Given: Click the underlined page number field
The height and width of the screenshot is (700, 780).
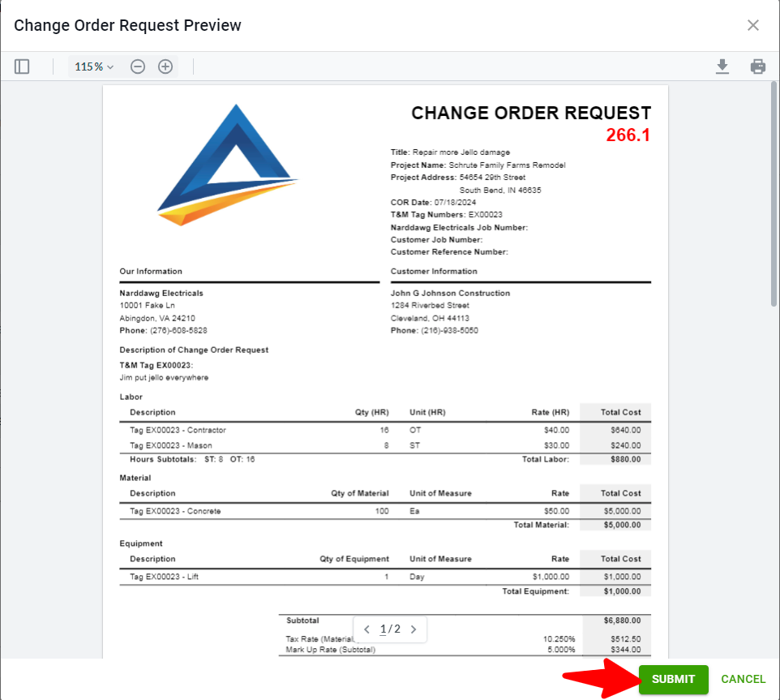Looking at the screenshot, I should [384, 629].
